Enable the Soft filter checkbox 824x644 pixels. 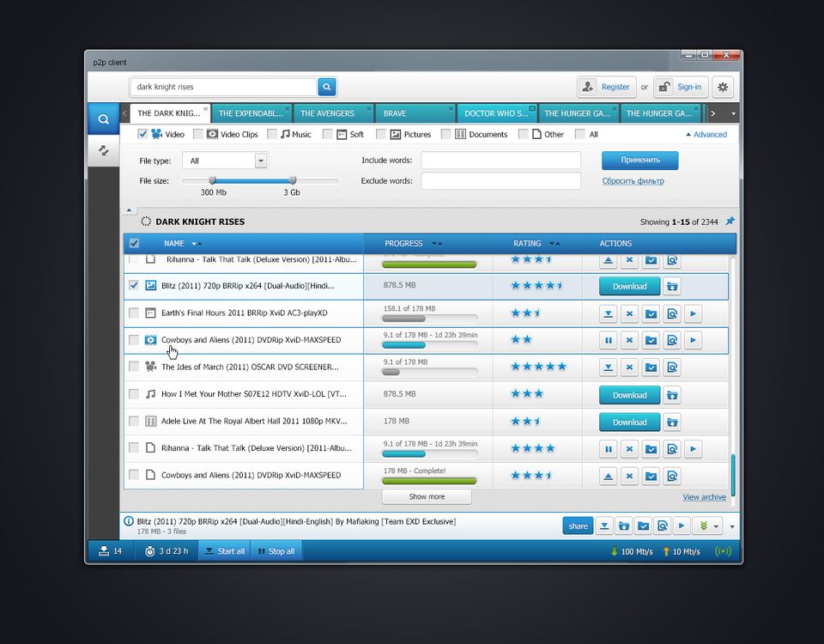tap(327, 134)
